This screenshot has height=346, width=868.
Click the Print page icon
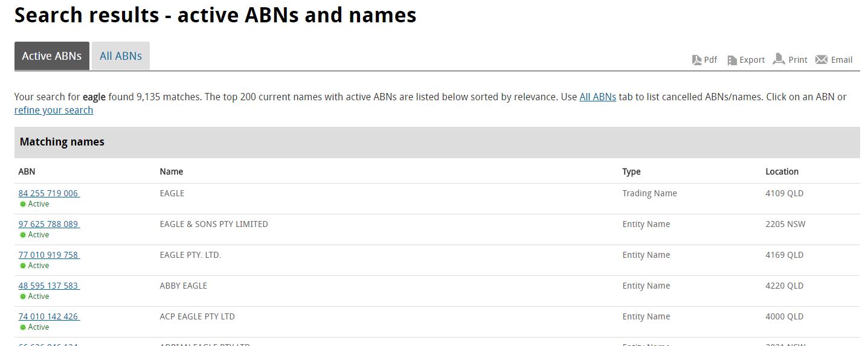tap(779, 59)
